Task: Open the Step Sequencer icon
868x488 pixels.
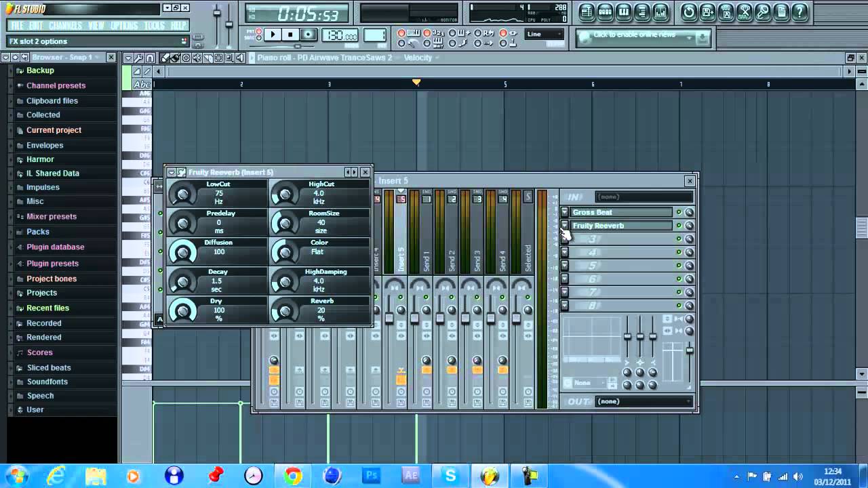Action: point(605,12)
